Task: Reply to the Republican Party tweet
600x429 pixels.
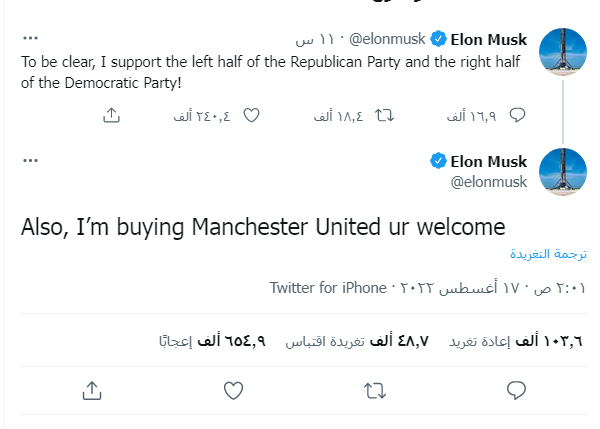Action: (x=517, y=116)
